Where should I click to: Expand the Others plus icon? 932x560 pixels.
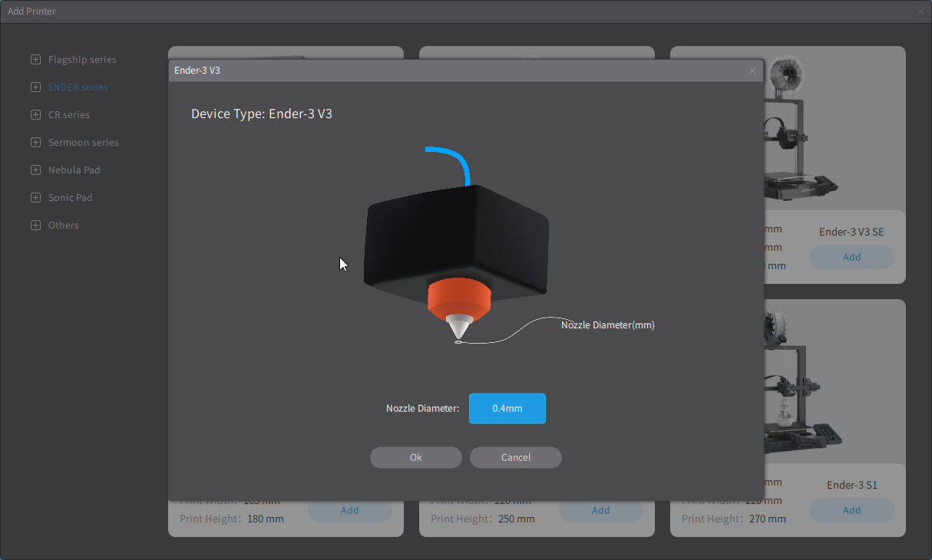[x=35, y=226]
